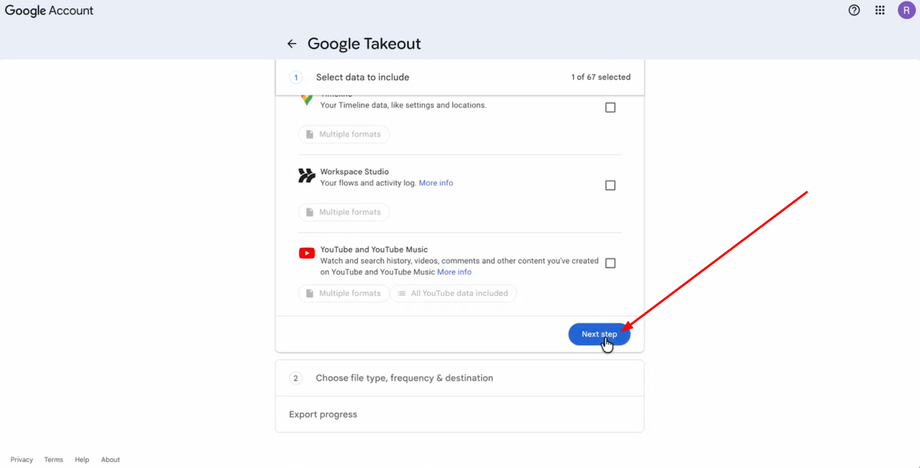The width and height of the screenshot is (920, 468).
Task: Open More info link for YouTube
Action: pos(454,272)
